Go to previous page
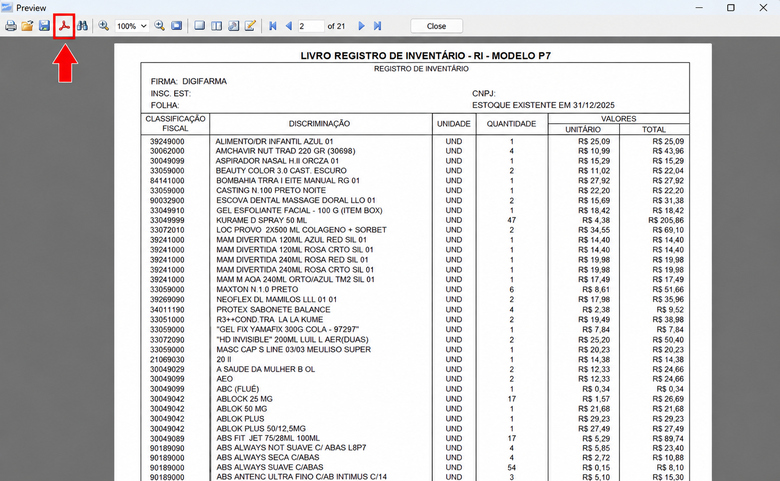Image resolution: width=780 pixels, height=481 pixels. 289,26
